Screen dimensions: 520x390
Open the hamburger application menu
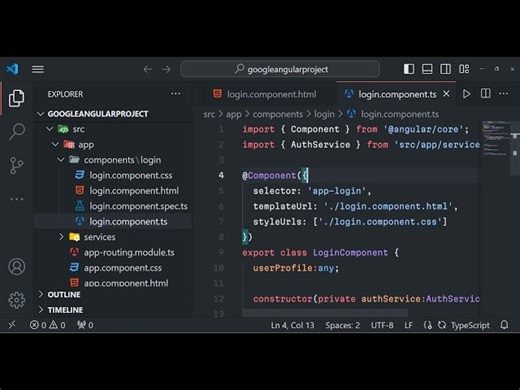point(38,69)
